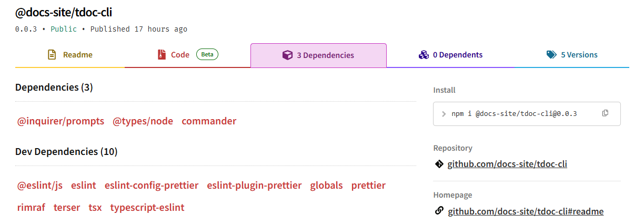Copy the npm install command icon

pyautogui.click(x=605, y=113)
